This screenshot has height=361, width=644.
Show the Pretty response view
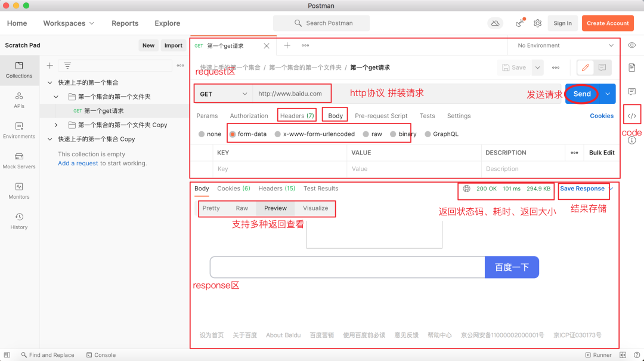click(211, 208)
